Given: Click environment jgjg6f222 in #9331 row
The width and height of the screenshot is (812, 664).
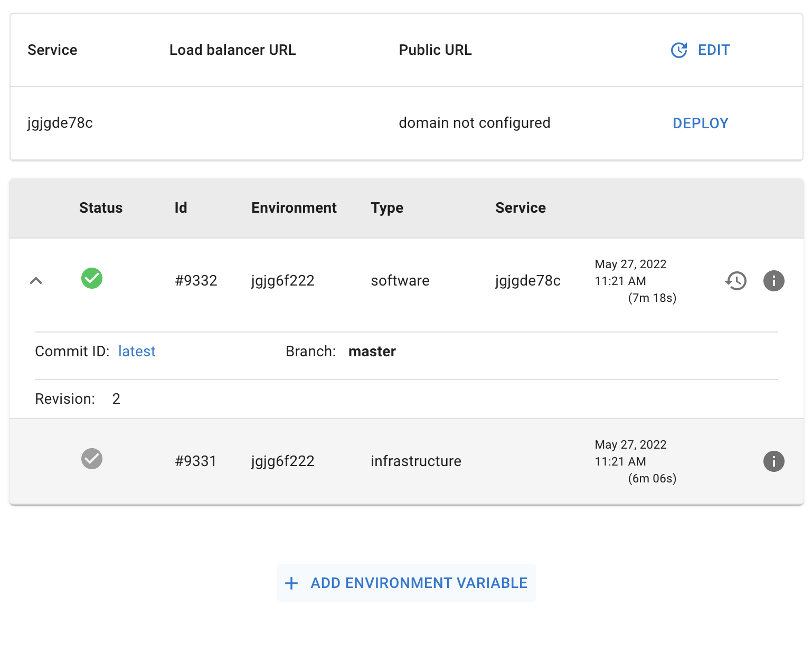Looking at the screenshot, I should (283, 462).
